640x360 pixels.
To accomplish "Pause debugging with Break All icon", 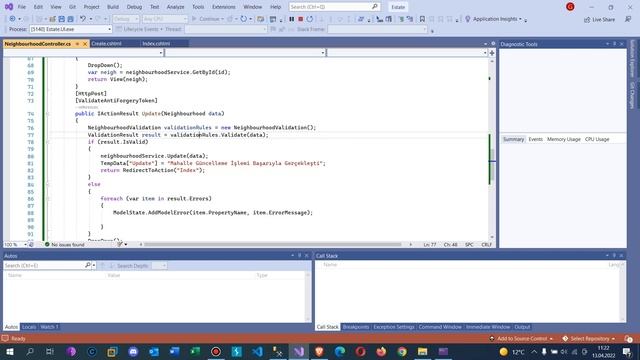I will pyautogui.click(x=291, y=19).
